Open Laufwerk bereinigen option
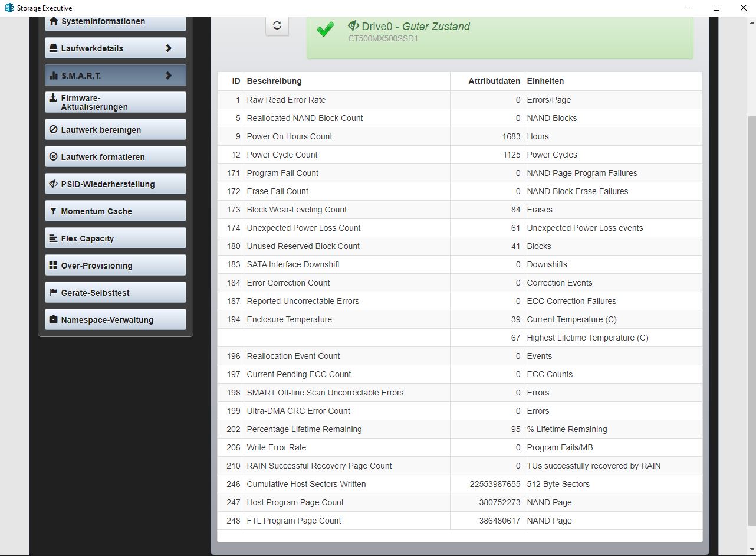This screenshot has width=756, height=556. pyautogui.click(x=116, y=130)
